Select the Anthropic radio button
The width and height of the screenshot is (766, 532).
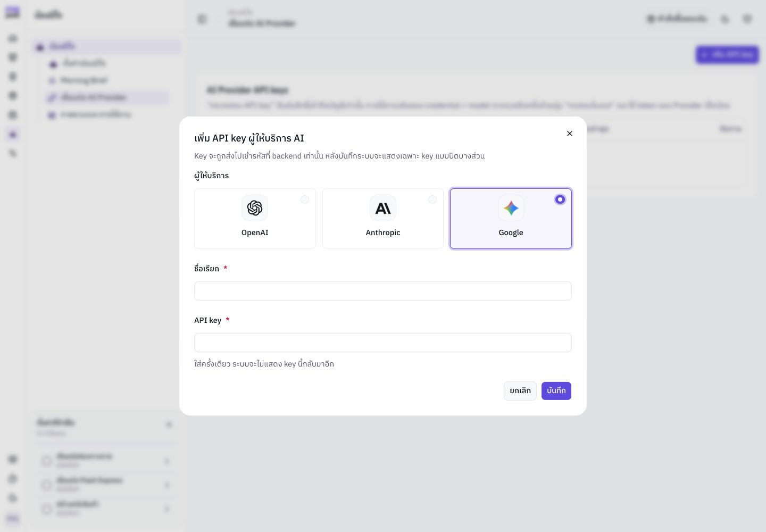tap(432, 199)
